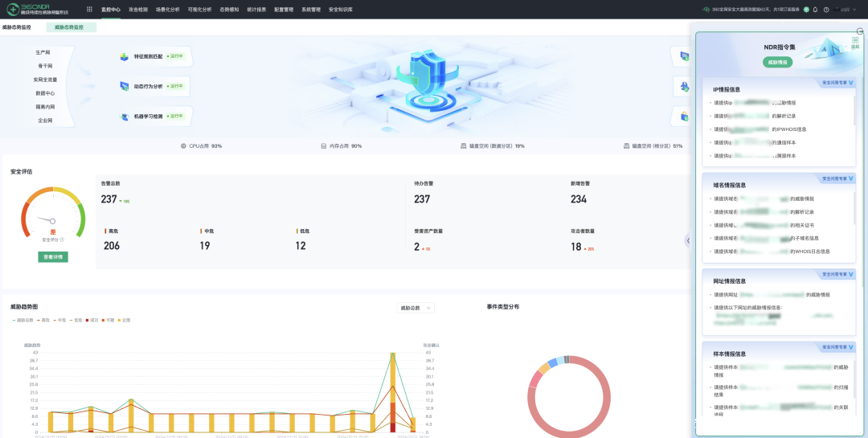Click the 动态行为分析 engine icon

click(x=124, y=86)
